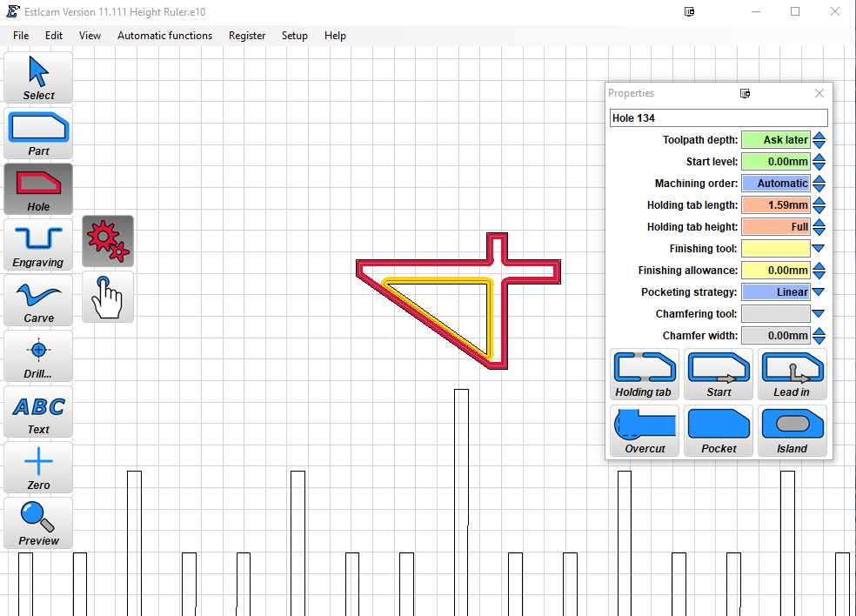This screenshot has height=616, width=856.
Task: Click the tallest ruler tick rectangle
Action: tap(461, 502)
